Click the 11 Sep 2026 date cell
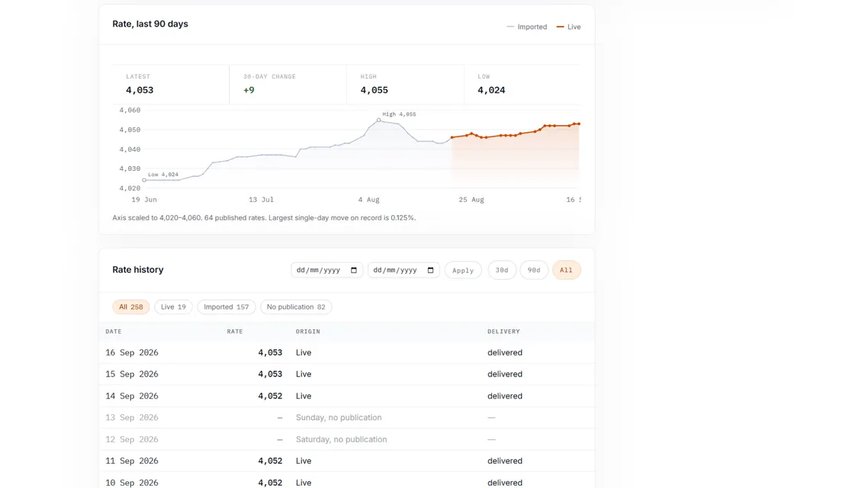This screenshot has height=488, width=868. tap(132, 461)
